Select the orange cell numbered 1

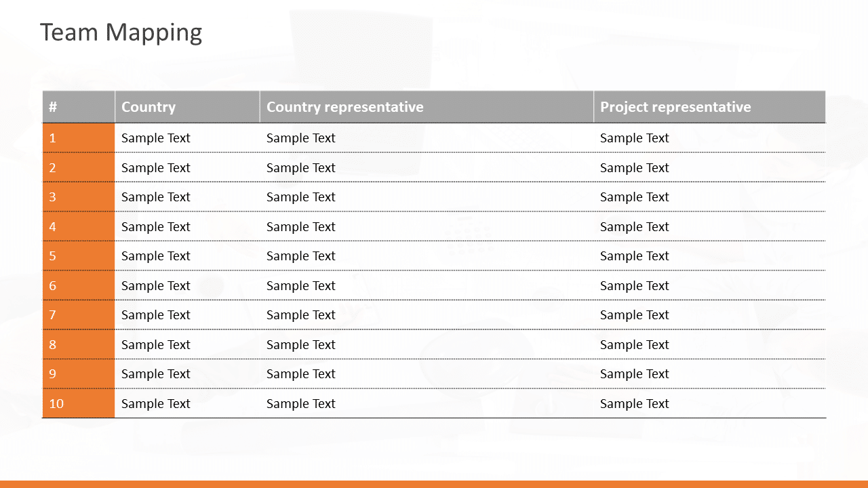point(78,138)
